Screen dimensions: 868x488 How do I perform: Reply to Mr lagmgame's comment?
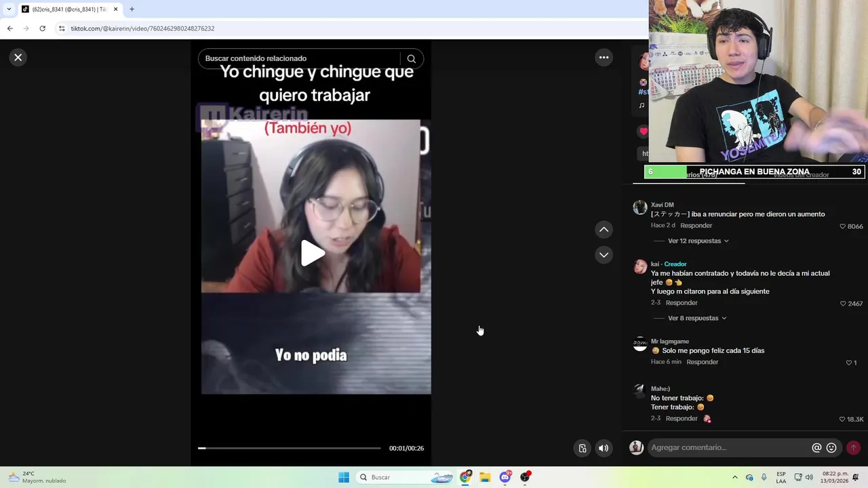pyautogui.click(x=703, y=362)
